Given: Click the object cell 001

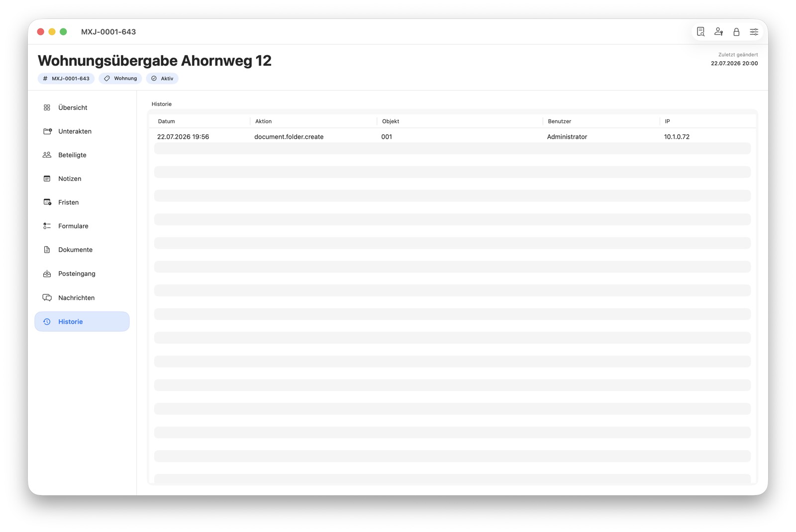Looking at the screenshot, I should pos(387,137).
